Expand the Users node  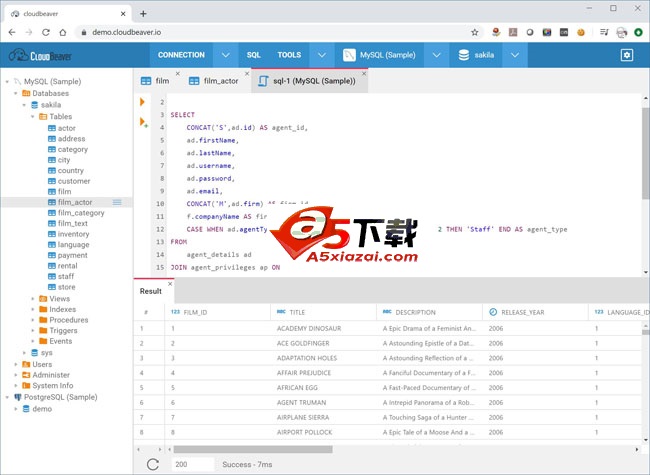pyautogui.click(x=16, y=364)
